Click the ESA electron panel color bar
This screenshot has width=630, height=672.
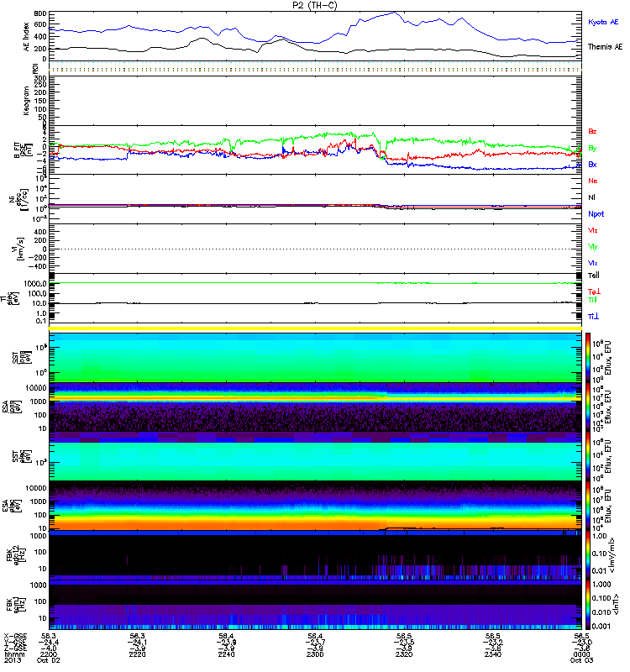pos(588,506)
